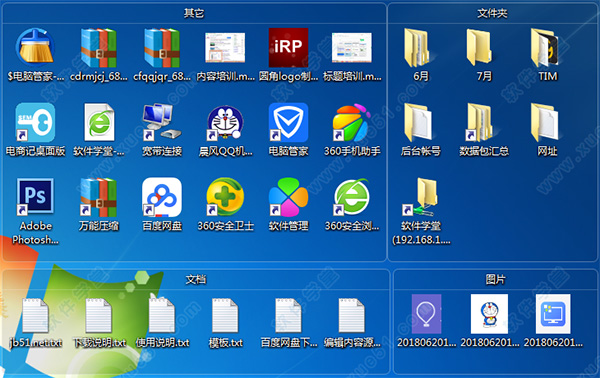Screen dimensions: 600x378
Task: Launch the 晨风QQ机器人 Doraemon shortcut
Action: (x=225, y=122)
